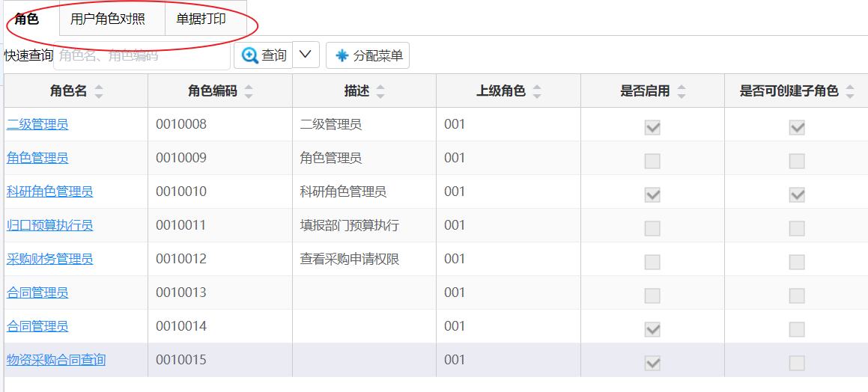Sort by 是否启用 column arrows

[682, 91]
